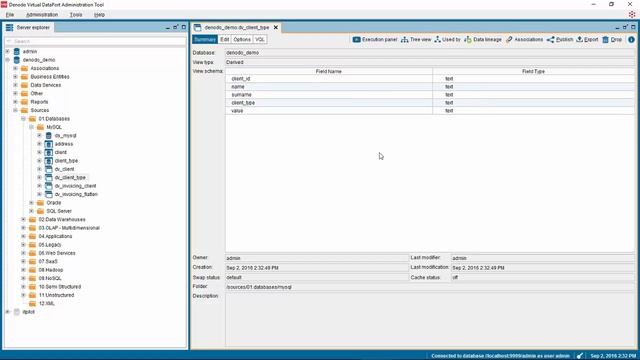
Task: Open the Tools menu
Action: [76, 15]
